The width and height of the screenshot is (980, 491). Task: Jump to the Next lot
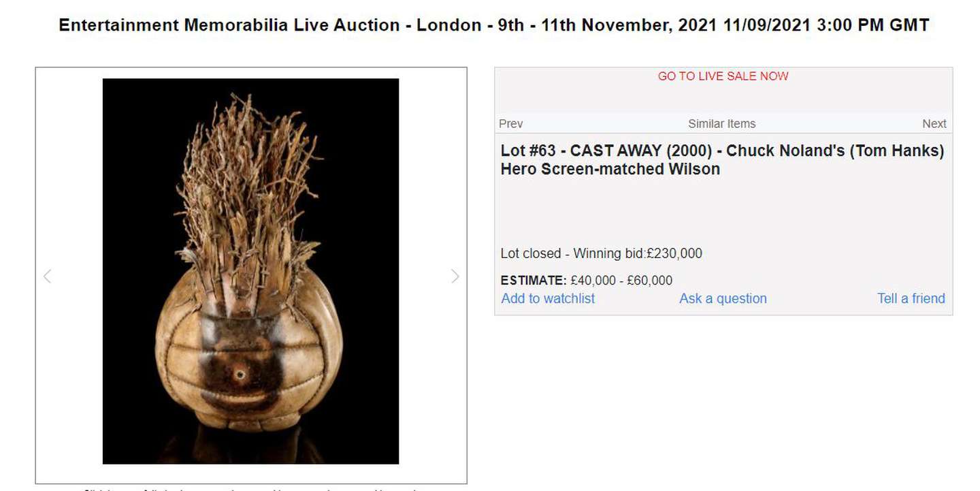click(x=934, y=123)
